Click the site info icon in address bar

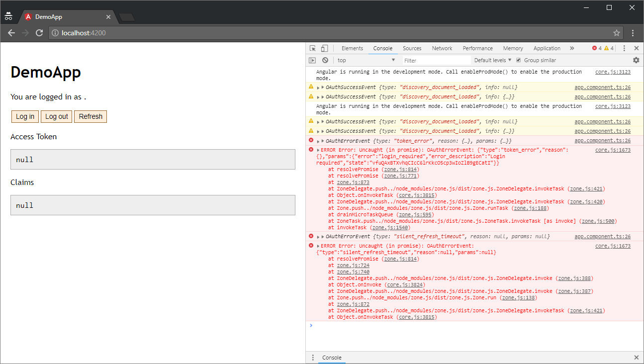click(x=55, y=33)
